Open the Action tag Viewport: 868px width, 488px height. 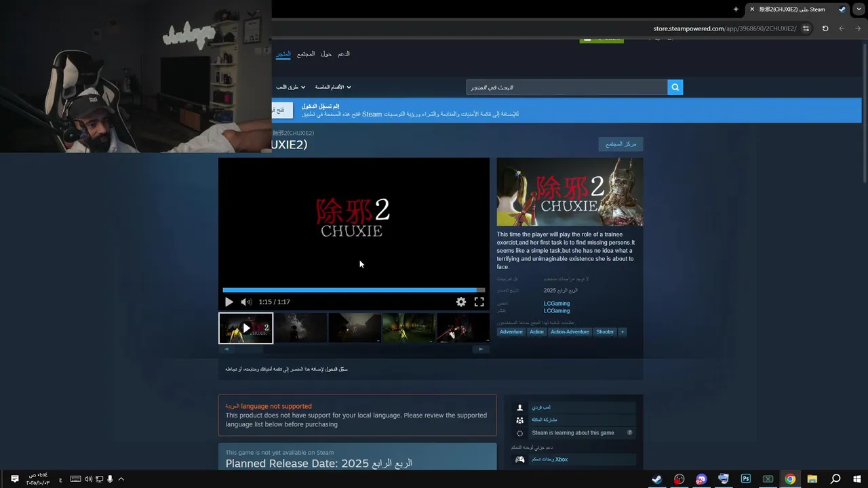[536, 332]
